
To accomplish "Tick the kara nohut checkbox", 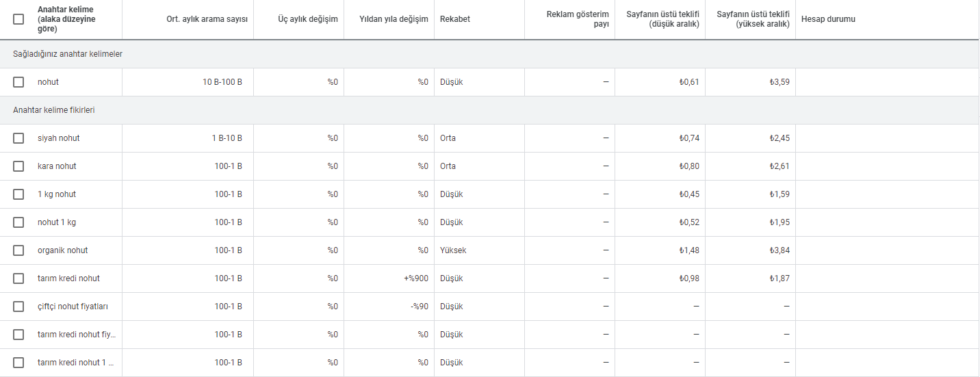I will click(18, 166).
